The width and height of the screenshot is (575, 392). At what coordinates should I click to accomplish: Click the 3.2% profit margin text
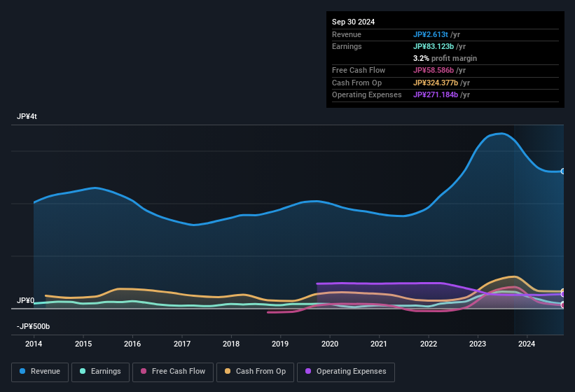tap(445, 58)
